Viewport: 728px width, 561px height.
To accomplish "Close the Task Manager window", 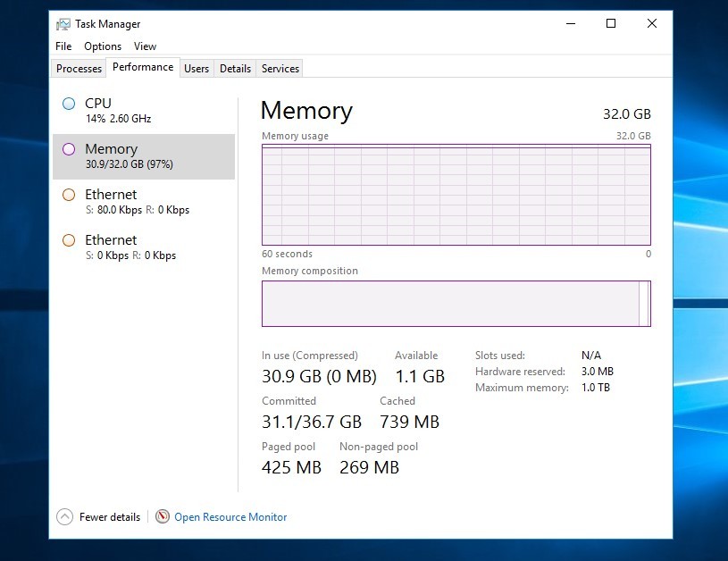I will [652, 23].
